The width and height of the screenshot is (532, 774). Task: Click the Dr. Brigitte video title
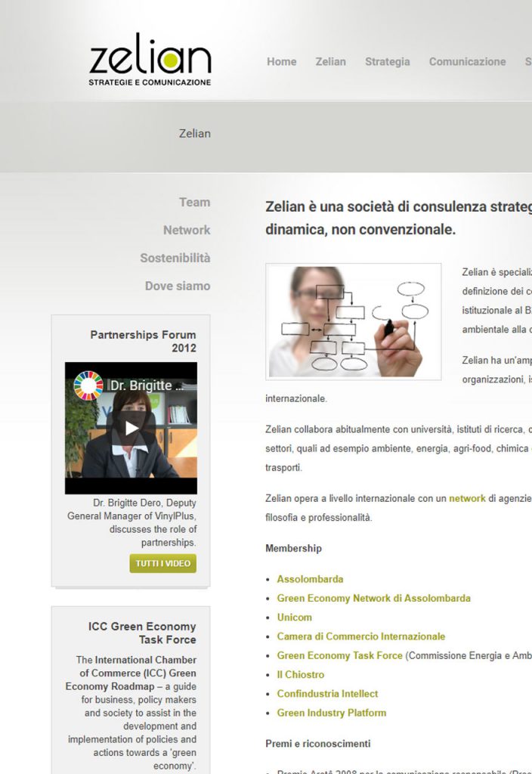pos(147,385)
